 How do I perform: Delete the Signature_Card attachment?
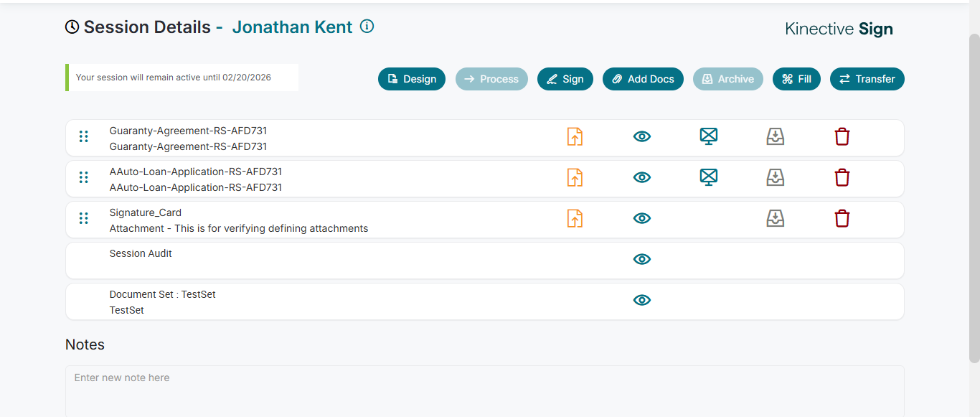coord(842,218)
